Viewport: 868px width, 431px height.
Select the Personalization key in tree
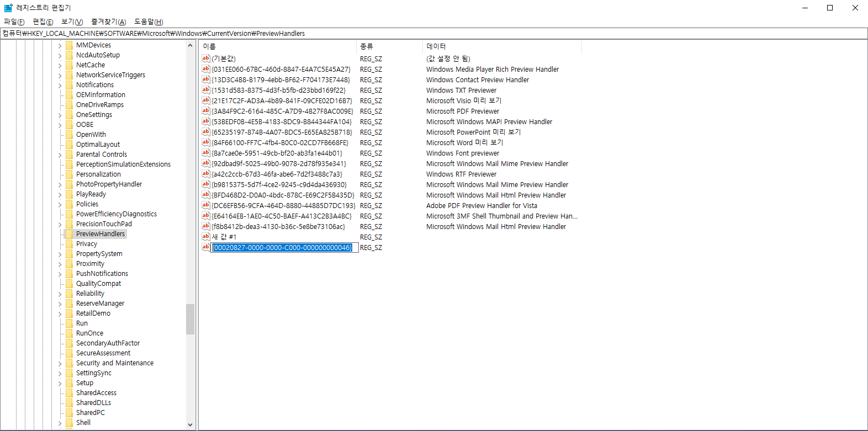(x=98, y=174)
